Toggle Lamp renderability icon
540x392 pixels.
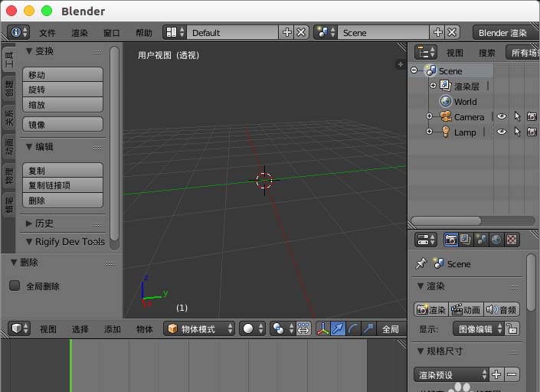click(x=532, y=132)
